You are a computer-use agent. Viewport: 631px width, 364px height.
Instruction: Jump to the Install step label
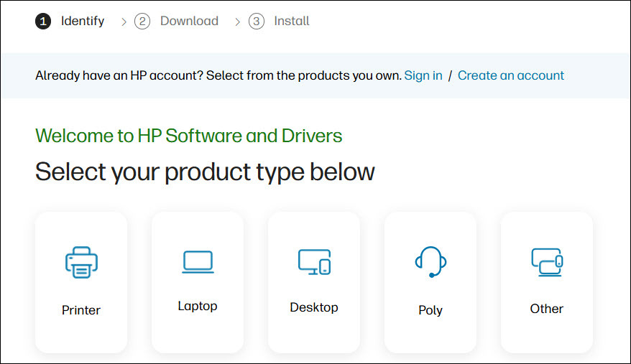292,22
